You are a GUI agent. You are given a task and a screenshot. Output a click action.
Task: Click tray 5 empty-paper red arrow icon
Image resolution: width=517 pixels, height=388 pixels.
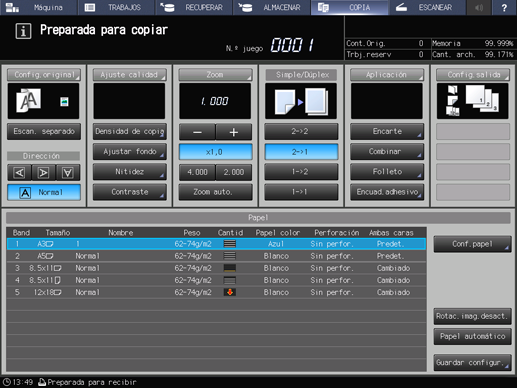point(230,292)
